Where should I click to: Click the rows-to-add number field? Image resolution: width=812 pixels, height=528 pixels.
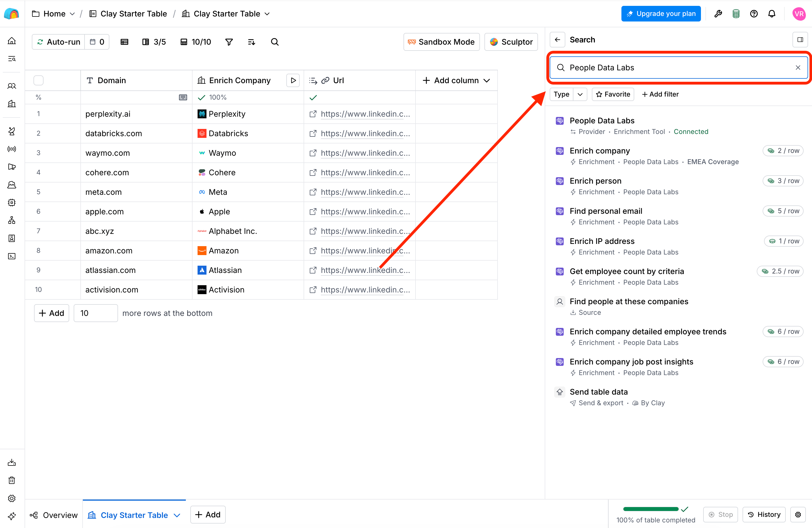pyautogui.click(x=96, y=313)
